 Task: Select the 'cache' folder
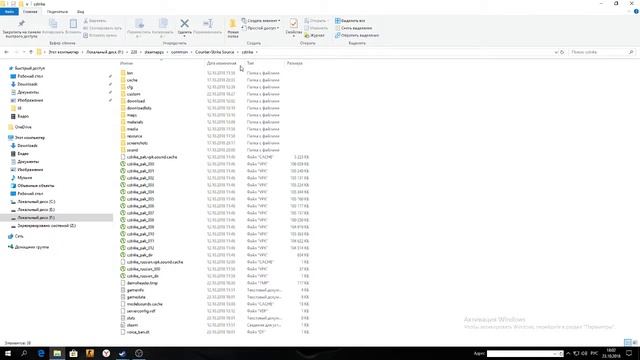click(x=132, y=80)
